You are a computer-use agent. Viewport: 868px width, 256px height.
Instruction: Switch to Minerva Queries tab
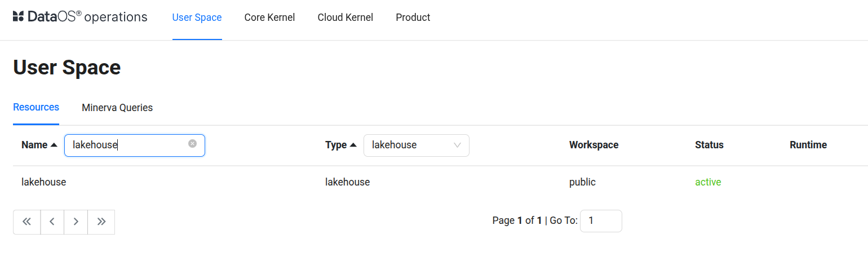[x=117, y=108]
